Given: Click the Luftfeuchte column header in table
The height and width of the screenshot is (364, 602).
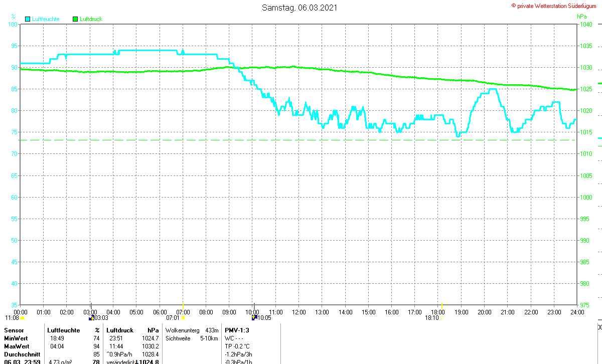Looking at the screenshot, I should [64, 330].
